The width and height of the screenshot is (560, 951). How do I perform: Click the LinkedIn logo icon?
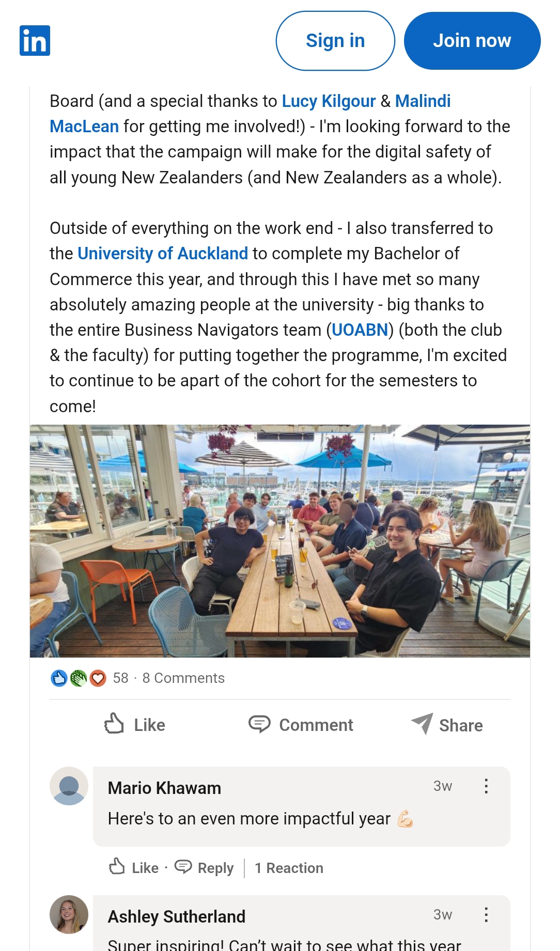point(35,40)
